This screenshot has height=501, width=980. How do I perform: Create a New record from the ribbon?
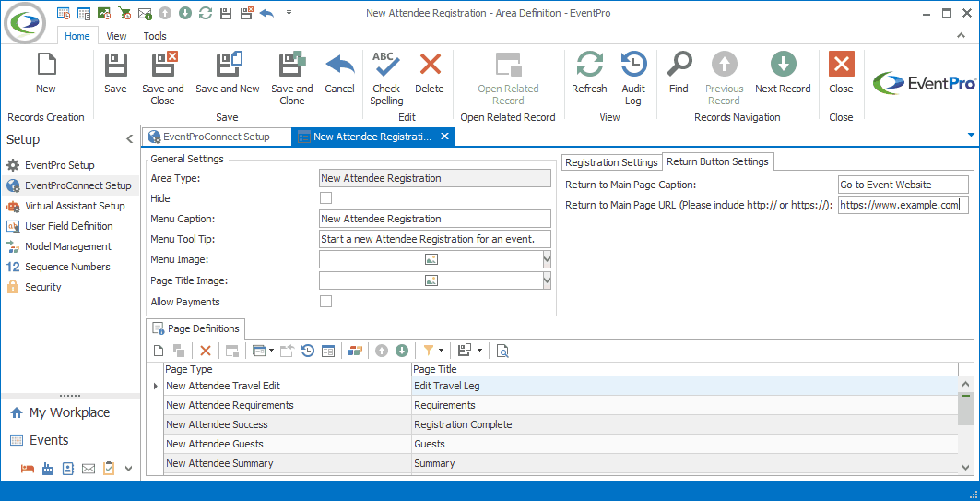tap(45, 73)
